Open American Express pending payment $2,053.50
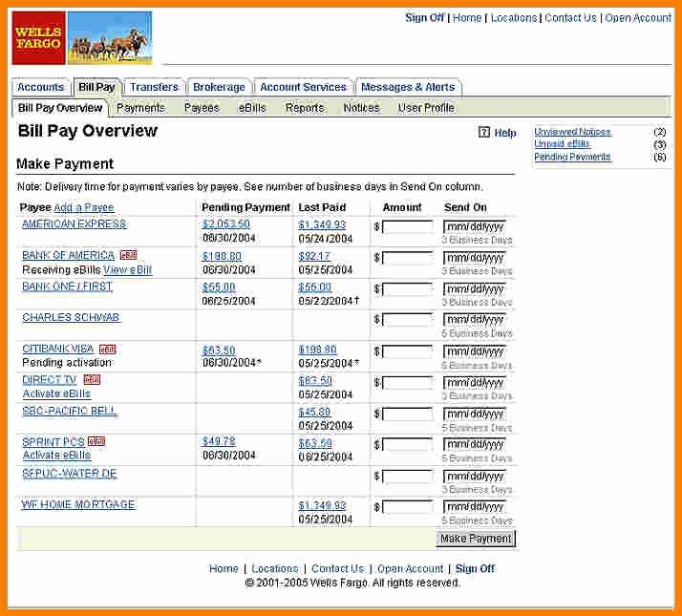The width and height of the screenshot is (682, 616). coord(226,224)
